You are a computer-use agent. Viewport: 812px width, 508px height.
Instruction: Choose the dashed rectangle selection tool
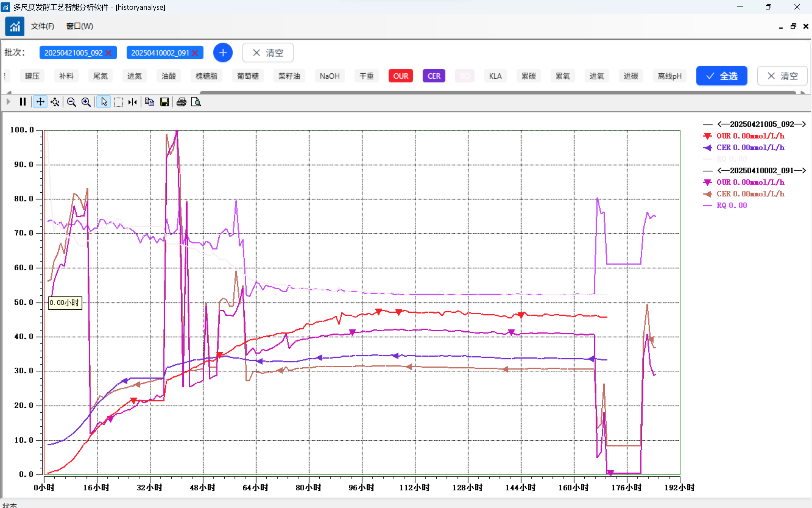coord(119,102)
